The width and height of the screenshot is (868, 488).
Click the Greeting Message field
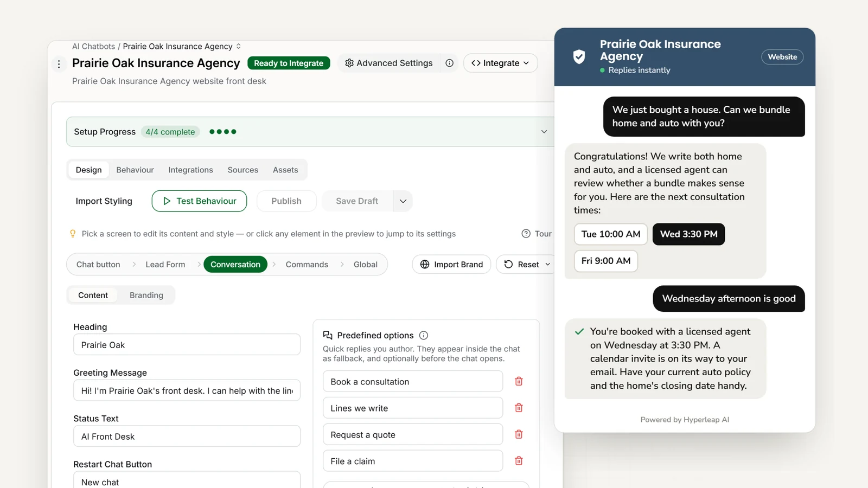(x=187, y=390)
